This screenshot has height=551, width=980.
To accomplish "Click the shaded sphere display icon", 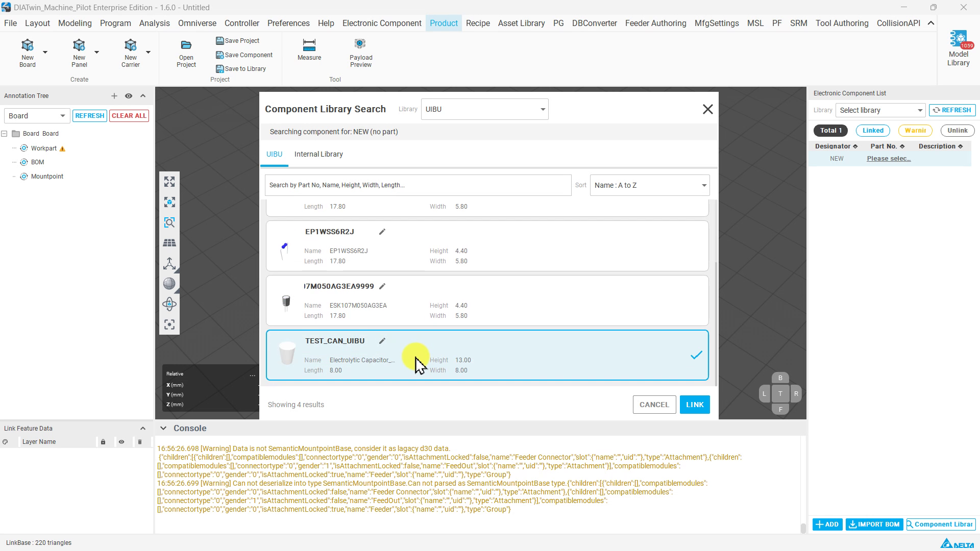I will pyautogui.click(x=169, y=284).
